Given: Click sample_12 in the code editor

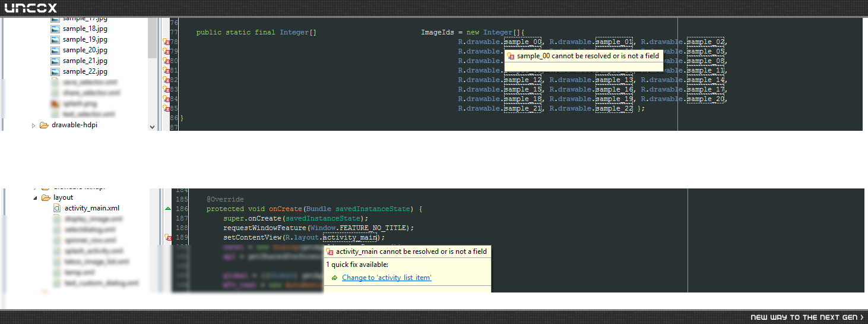Looking at the screenshot, I should [522, 80].
